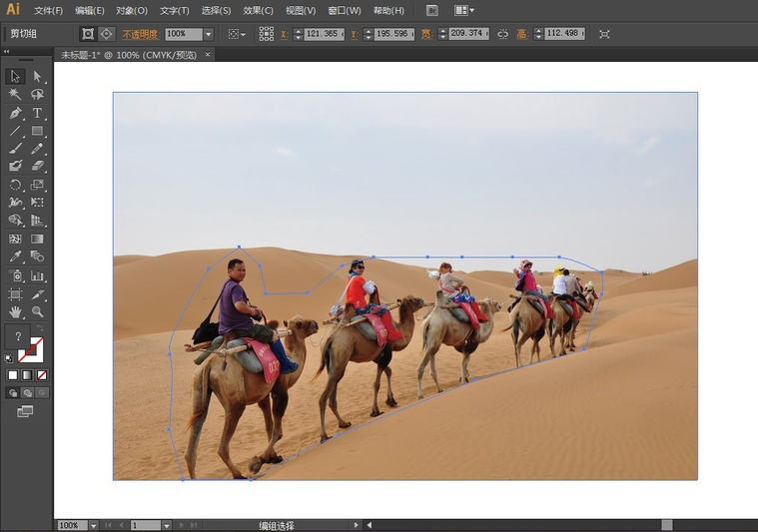
Task: Set Gradient fill mode
Action: point(28,375)
